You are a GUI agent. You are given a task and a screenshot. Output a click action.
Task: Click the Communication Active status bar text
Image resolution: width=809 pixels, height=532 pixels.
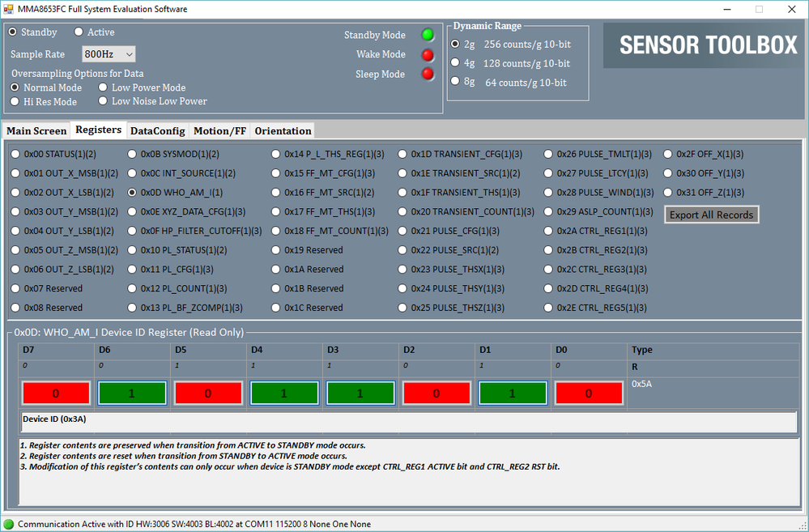[x=194, y=524]
